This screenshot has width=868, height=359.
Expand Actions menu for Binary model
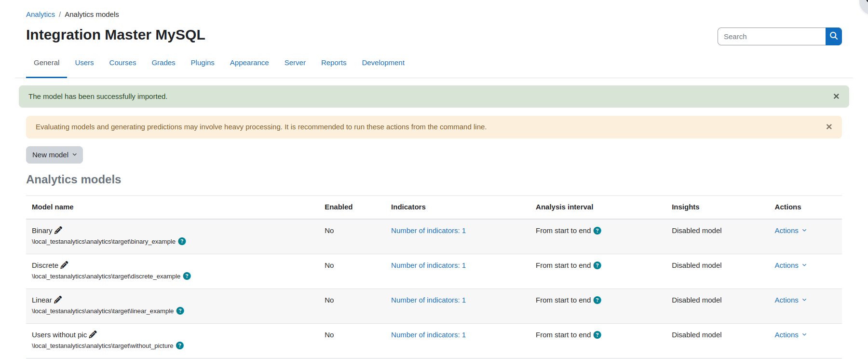pyautogui.click(x=790, y=231)
